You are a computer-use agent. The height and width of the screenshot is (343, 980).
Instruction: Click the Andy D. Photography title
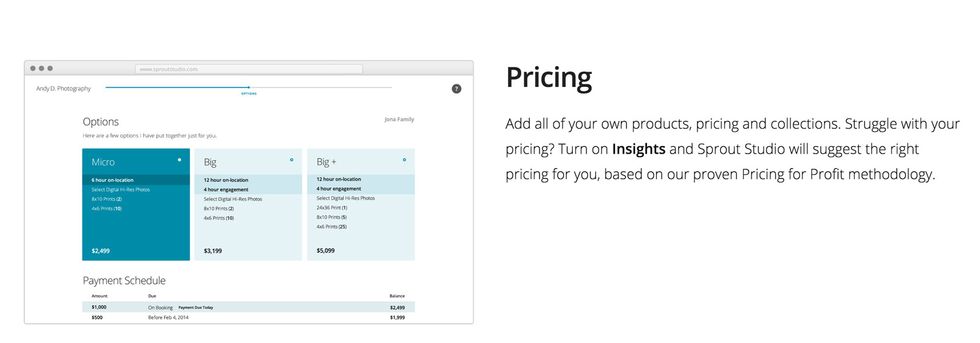pyautogui.click(x=63, y=89)
